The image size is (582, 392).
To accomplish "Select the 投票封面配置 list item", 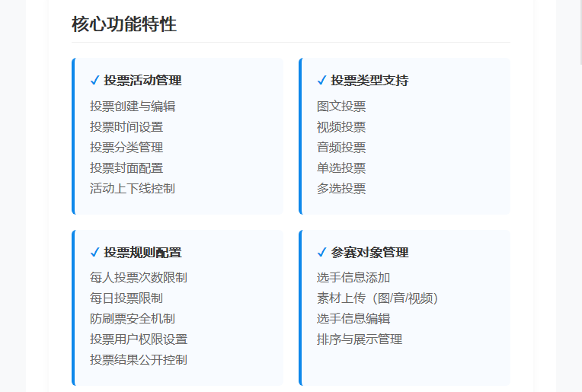I will (x=126, y=168).
